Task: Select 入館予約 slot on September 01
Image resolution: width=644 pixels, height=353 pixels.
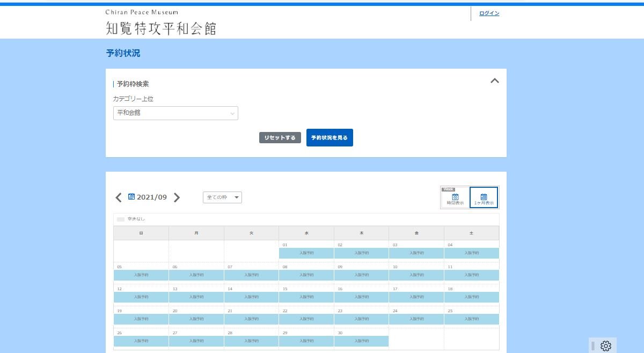Action: 306,253
